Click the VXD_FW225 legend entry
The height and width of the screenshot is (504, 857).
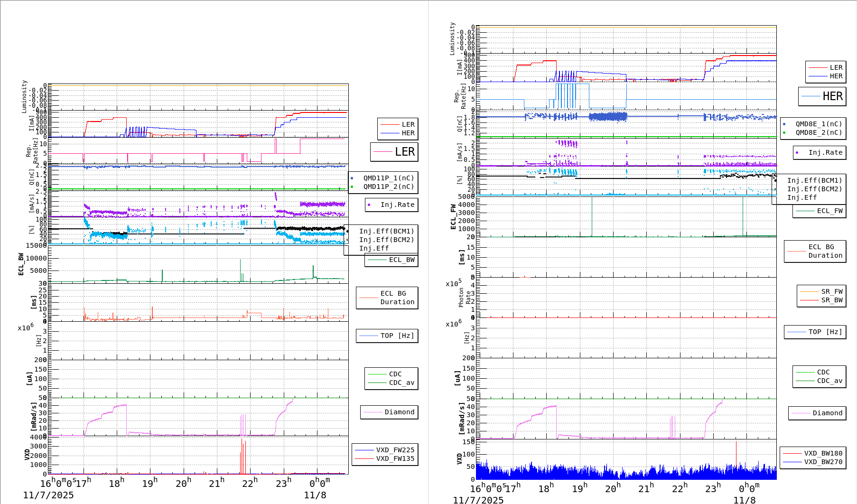click(x=395, y=450)
